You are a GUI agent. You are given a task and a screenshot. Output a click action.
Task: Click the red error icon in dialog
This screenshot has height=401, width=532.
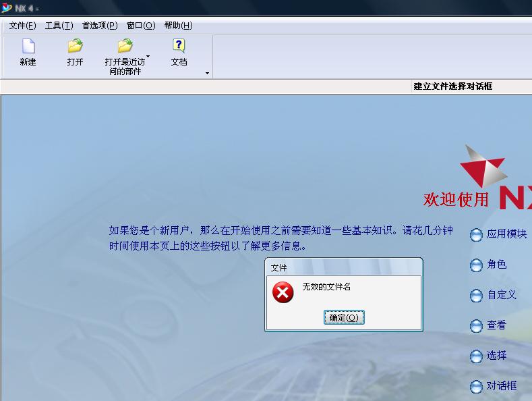[x=283, y=292]
